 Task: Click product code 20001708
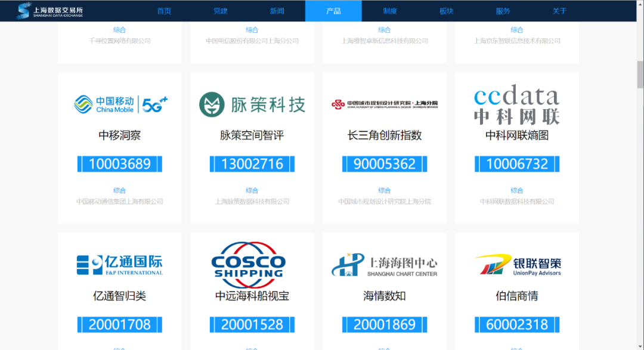point(119,324)
